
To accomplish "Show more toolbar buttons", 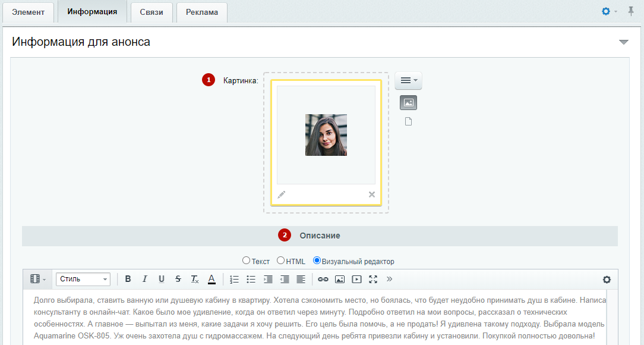I will pyautogui.click(x=389, y=279).
